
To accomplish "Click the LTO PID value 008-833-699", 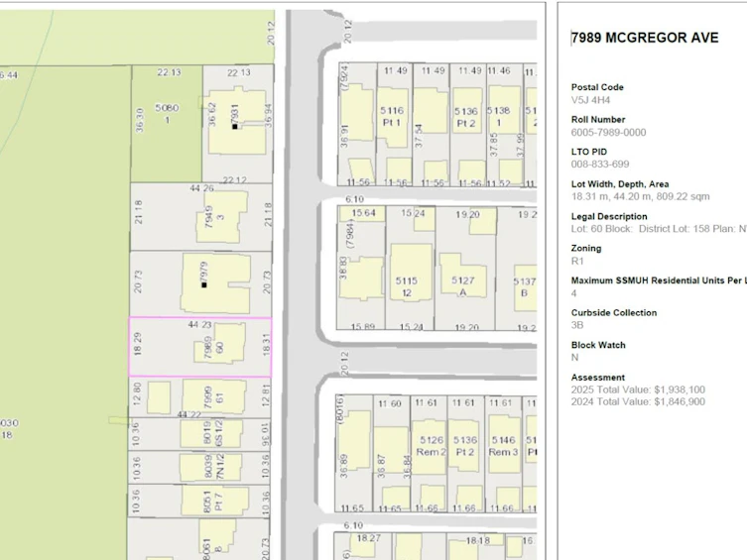I will 600,165.
